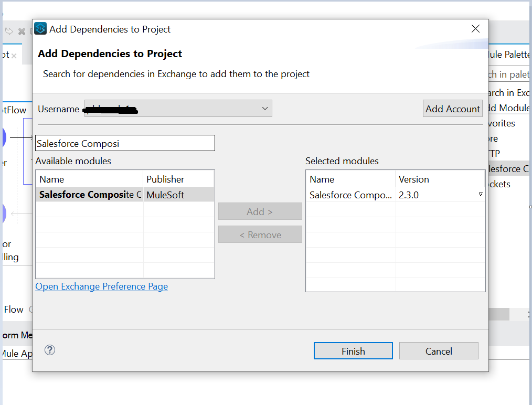Click the help question mark icon
Screen dimensions: 532x405
(50, 350)
